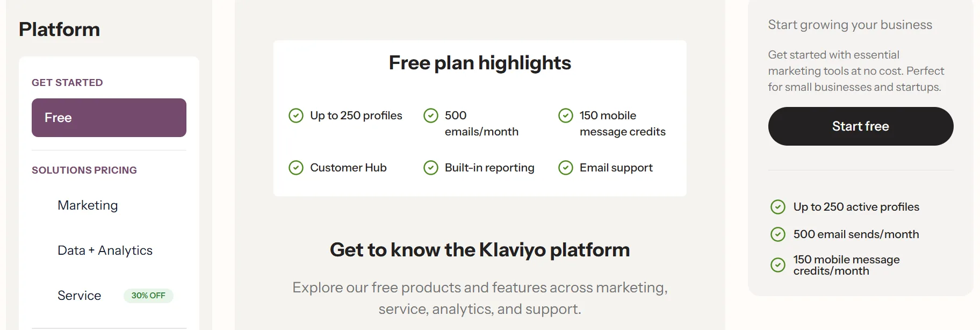Click the Free plan highlights heading
Image resolution: width=980 pixels, height=330 pixels.
point(480,63)
